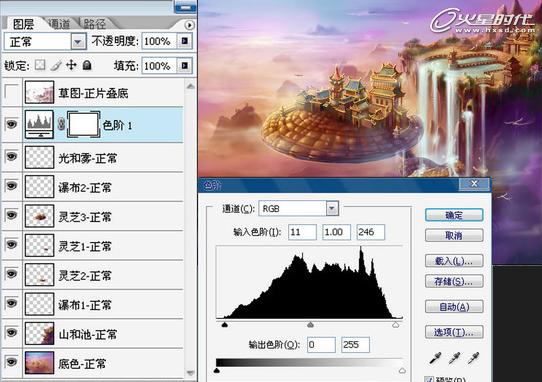The image size is (542, 382).
Task: Click the 色阶 1 adjustment histogram thumbnail
Action: coord(39,124)
